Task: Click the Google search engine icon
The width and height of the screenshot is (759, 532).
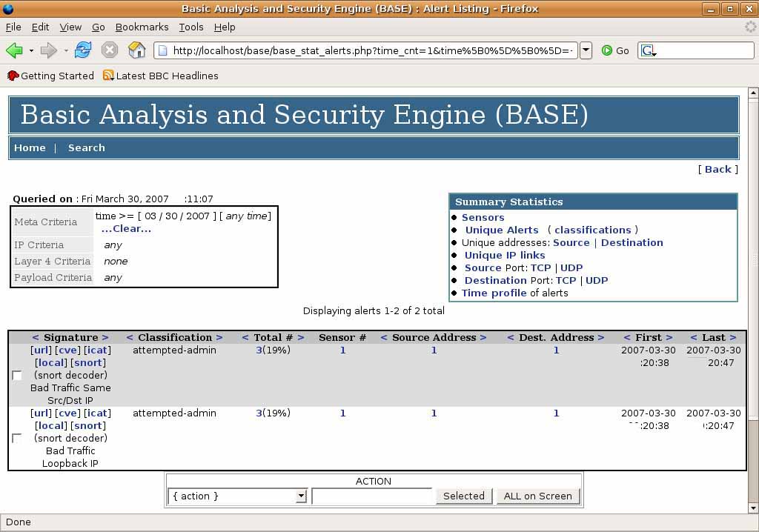Action: pos(648,50)
